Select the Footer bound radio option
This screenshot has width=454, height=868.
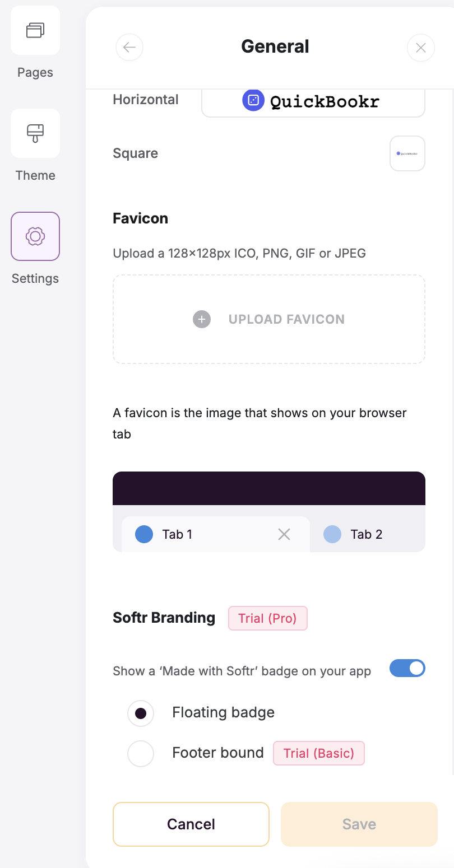point(141,754)
